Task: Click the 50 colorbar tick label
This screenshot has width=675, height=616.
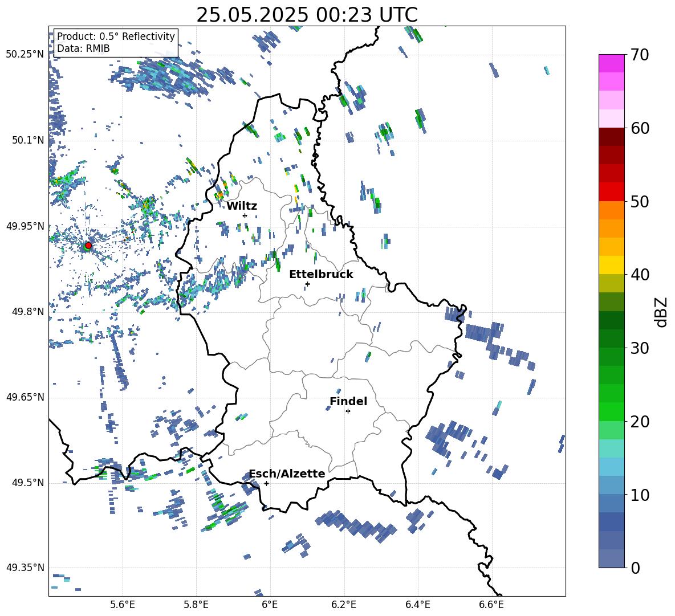Action: click(639, 201)
